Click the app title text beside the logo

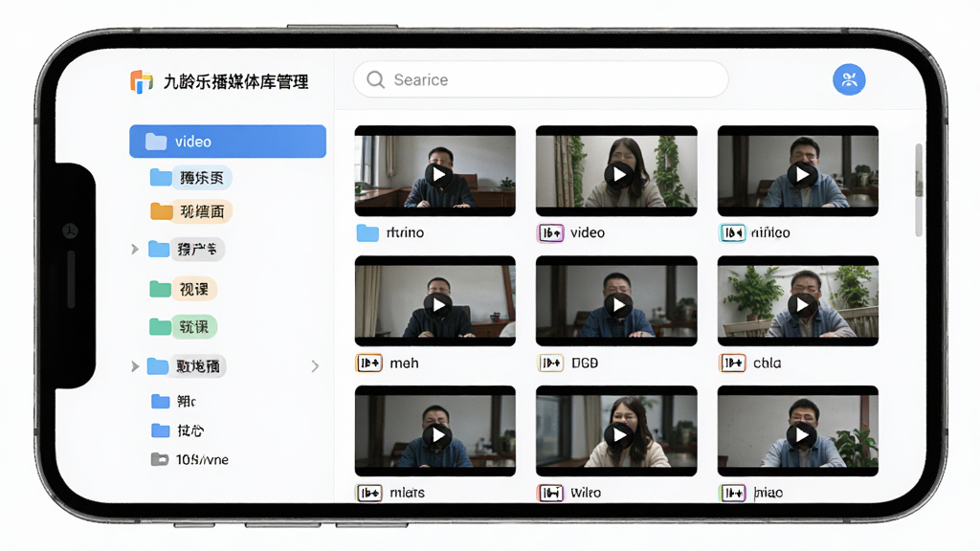235,82
